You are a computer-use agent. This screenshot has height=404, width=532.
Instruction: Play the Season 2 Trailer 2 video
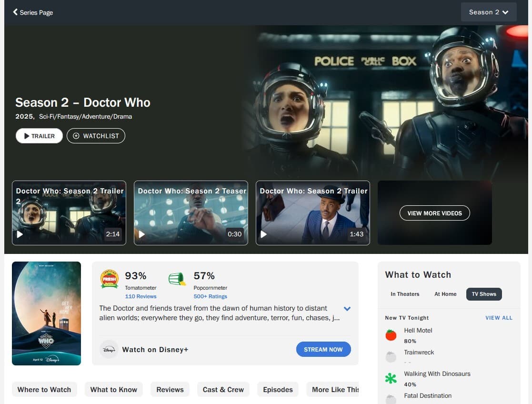69,213
